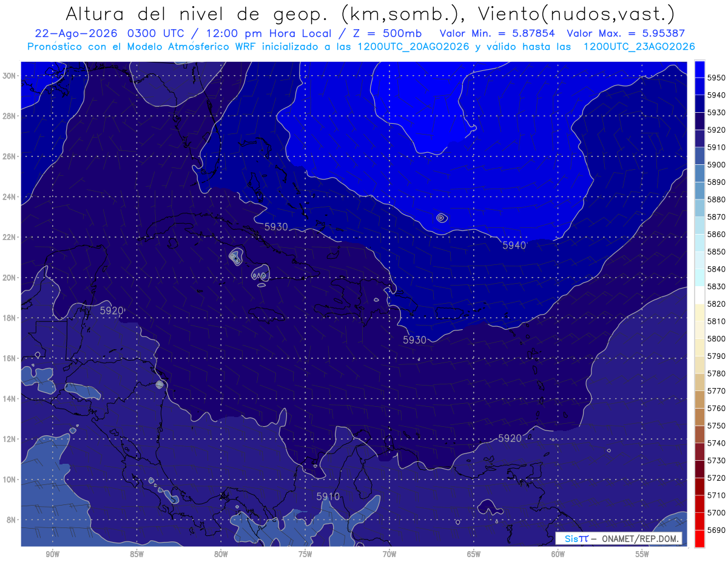Click the init time '1200UTC_20AGO2026'

413,47
